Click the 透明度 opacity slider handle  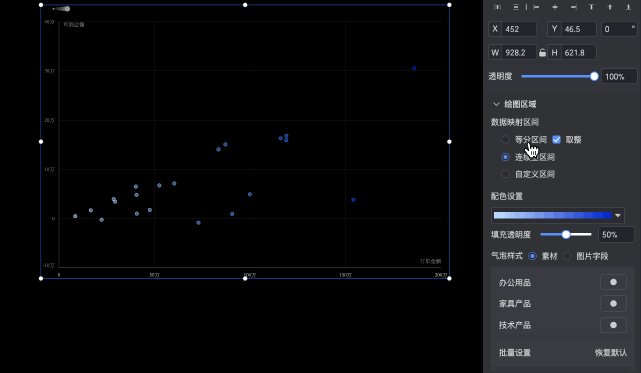coord(594,76)
